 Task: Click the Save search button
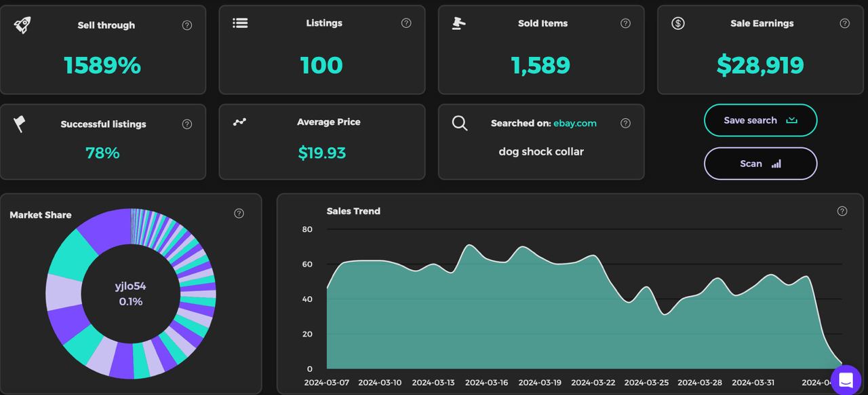pyautogui.click(x=760, y=120)
